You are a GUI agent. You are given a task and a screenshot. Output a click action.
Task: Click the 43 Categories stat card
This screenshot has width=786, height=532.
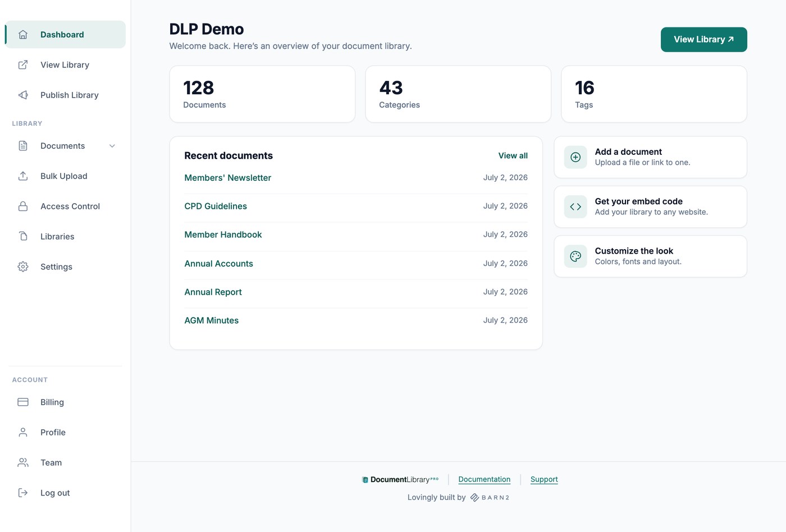[458, 94]
